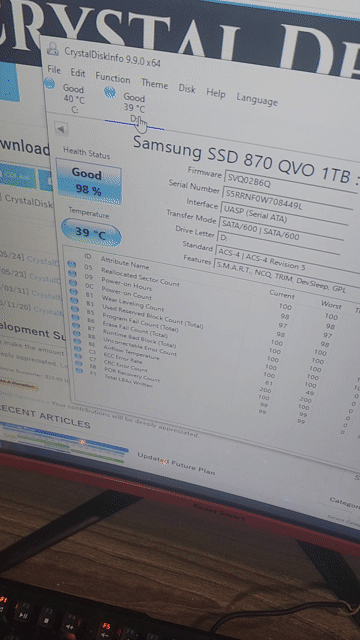Open the Function menu

coord(113,77)
